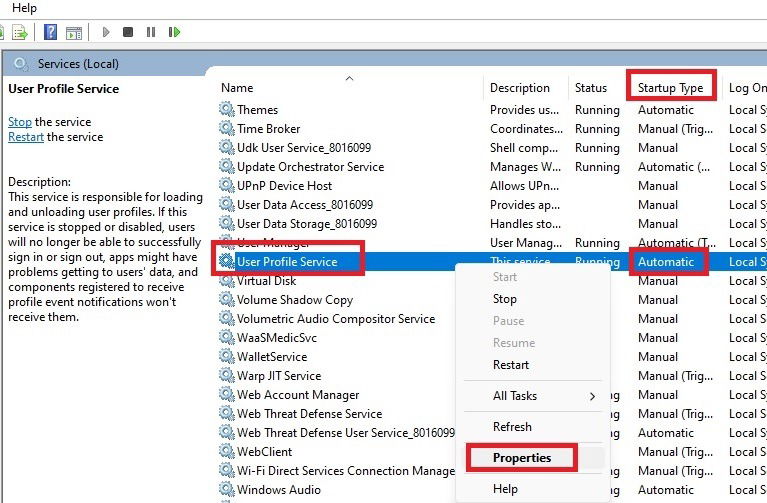Click the gear icon for Web Account Manager
Viewport: 767px width, 503px height.
coord(226,394)
